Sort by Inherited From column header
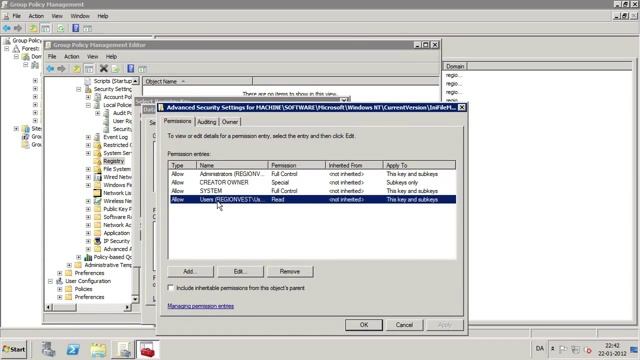The height and width of the screenshot is (360, 640). [x=354, y=165]
